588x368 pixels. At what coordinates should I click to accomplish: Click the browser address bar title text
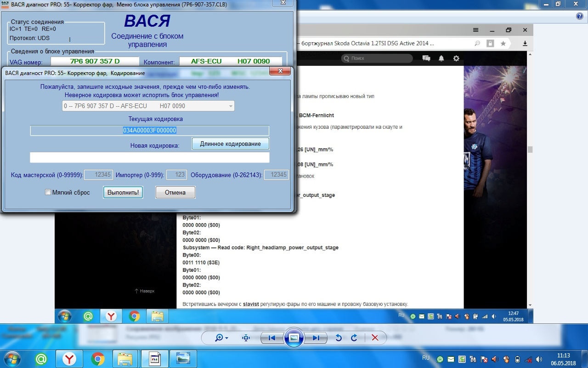(367, 43)
